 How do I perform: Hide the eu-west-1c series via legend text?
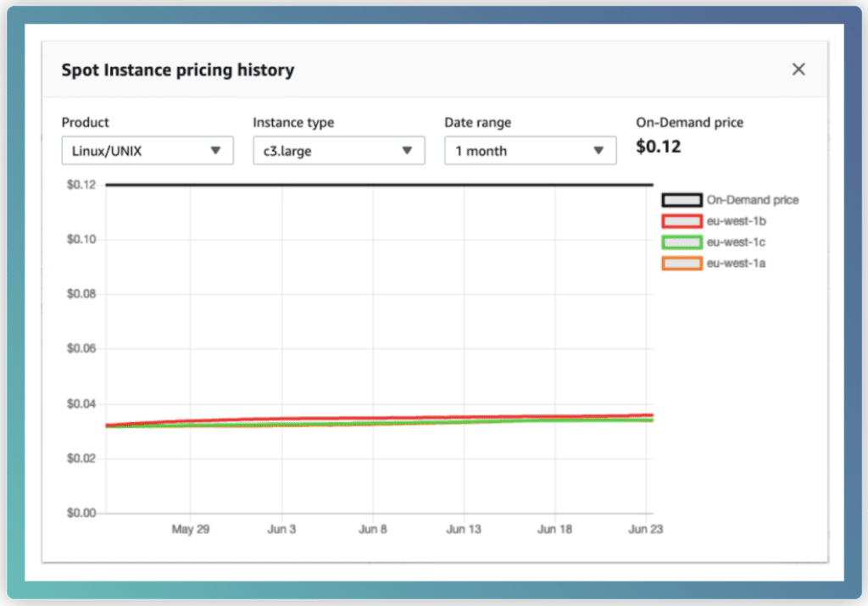click(737, 242)
